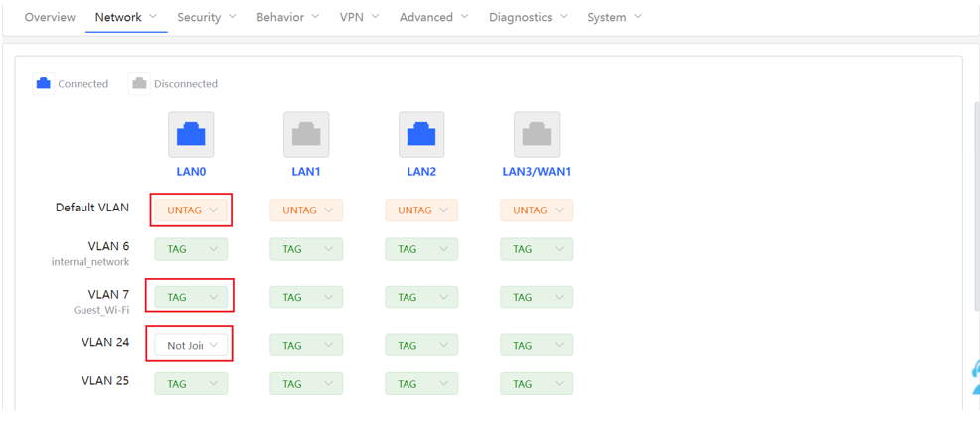
Task: Click the LAN3/WAN1 port label
Action: tap(537, 171)
